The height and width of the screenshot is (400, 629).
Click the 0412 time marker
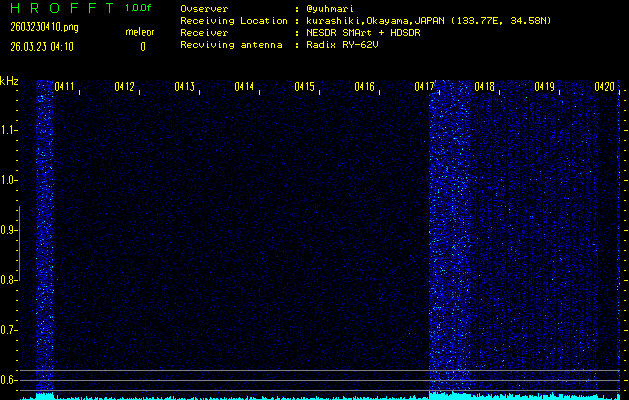125,87
